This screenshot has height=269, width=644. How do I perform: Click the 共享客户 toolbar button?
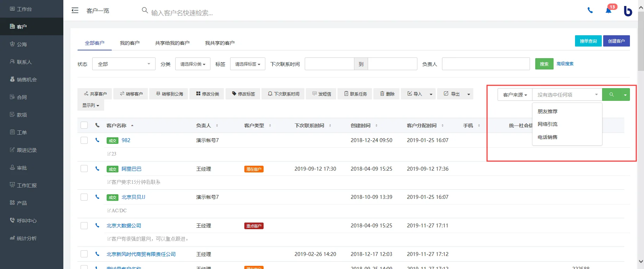[95, 94]
